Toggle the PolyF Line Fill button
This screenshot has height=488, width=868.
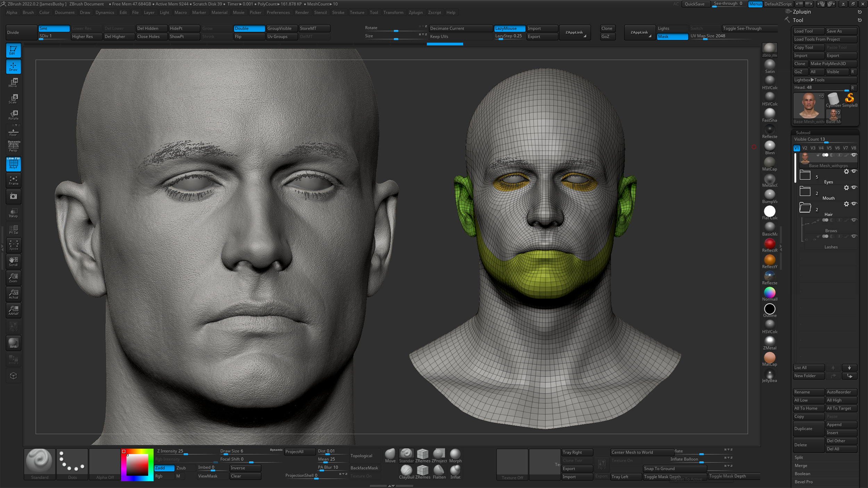pyautogui.click(x=13, y=164)
